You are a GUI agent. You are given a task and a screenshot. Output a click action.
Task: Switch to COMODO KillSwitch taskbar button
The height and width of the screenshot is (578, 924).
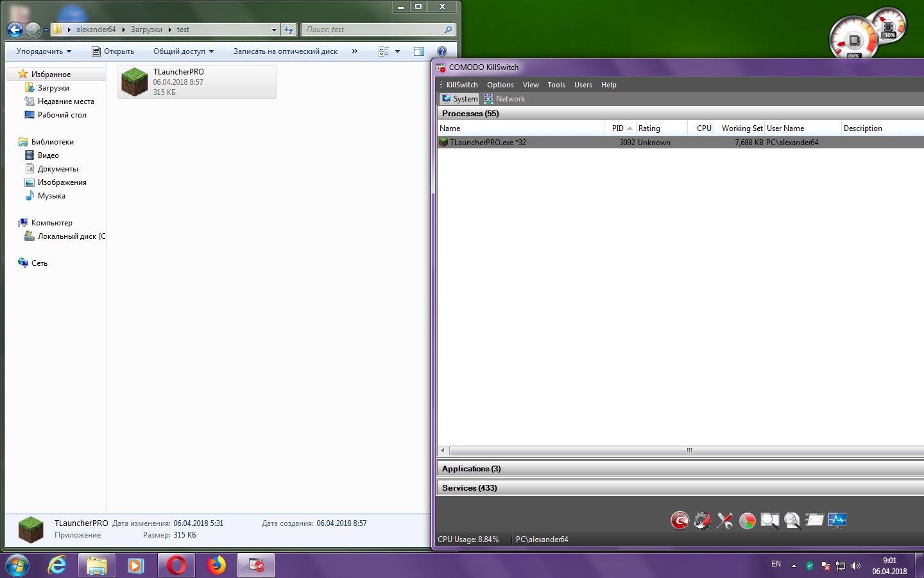click(256, 566)
